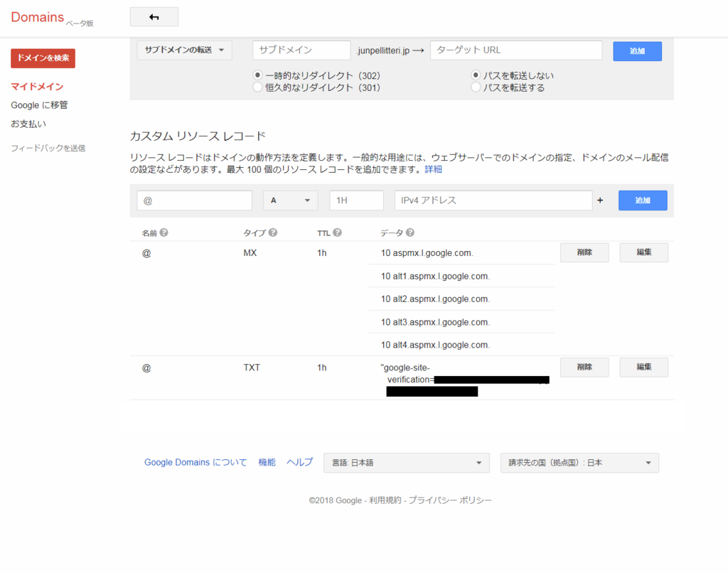Open the record type dropdown showing A
728x573 pixels.
(290, 200)
